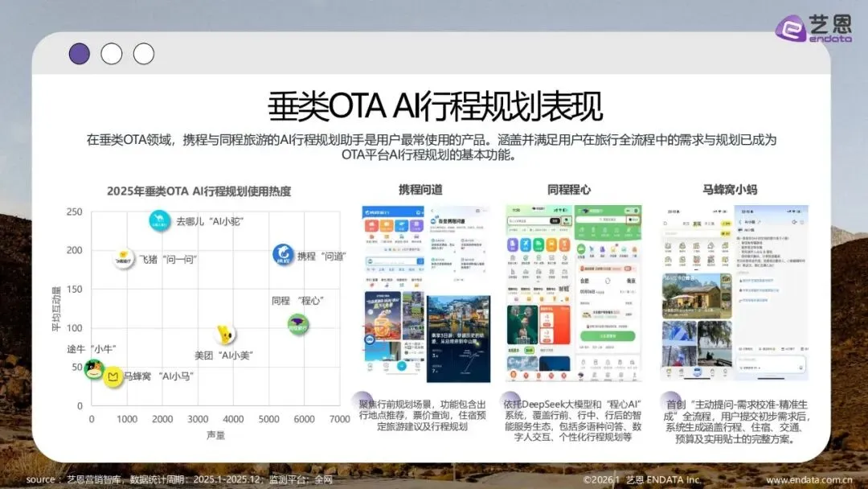Image resolution: width=868 pixels, height=489 pixels.
Task: Click the description starting 聚焦行前规划场景
Action: pyautogui.click(x=422, y=415)
